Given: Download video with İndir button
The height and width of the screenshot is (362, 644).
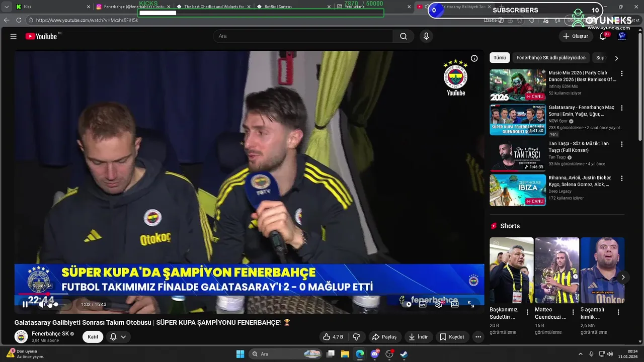Looking at the screenshot, I should (x=418, y=337).
